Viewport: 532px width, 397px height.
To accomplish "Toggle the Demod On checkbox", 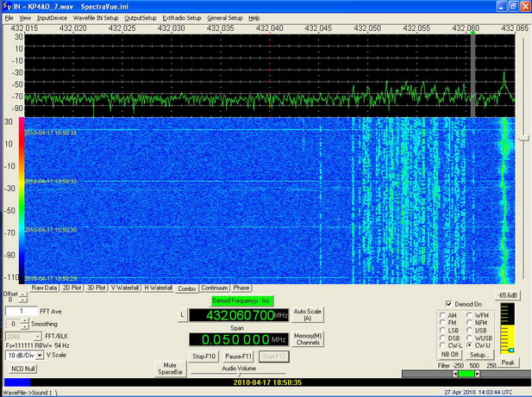I will coord(448,304).
